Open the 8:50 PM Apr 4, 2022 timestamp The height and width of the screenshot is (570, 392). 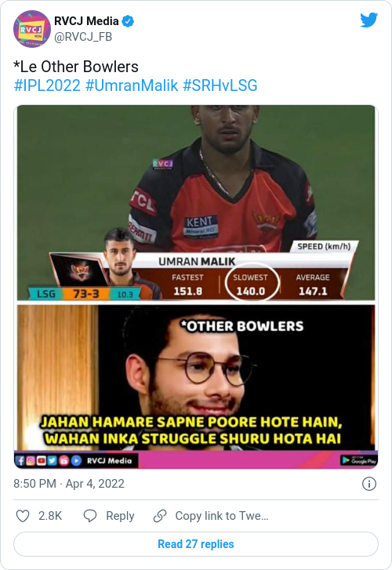(x=69, y=484)
